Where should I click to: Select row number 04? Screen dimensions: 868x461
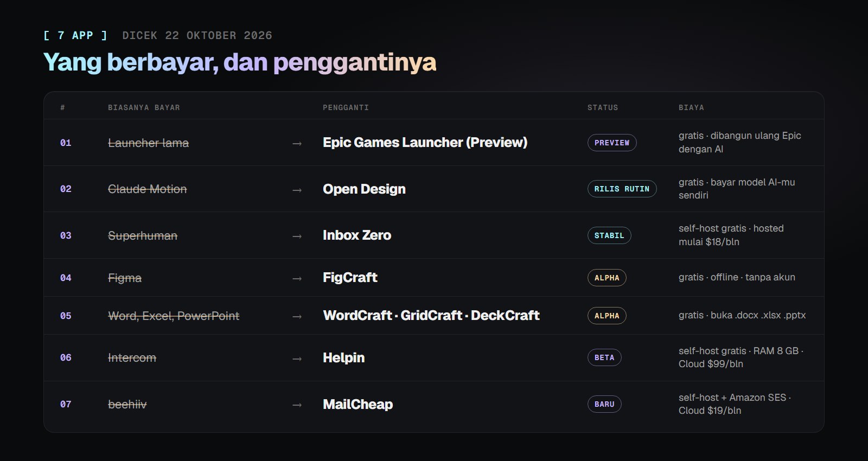click(x=66, y=278)
